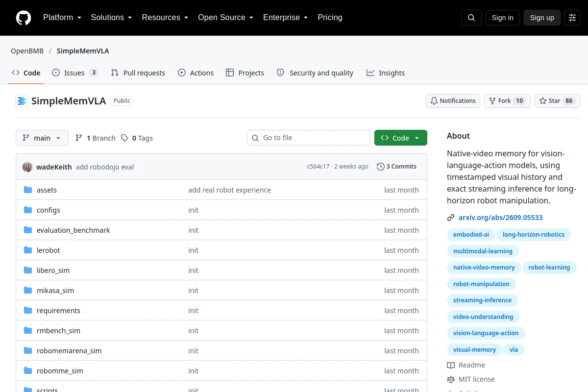Click the vision-language-action topic tag
The image size is (588, 392).
486,333
